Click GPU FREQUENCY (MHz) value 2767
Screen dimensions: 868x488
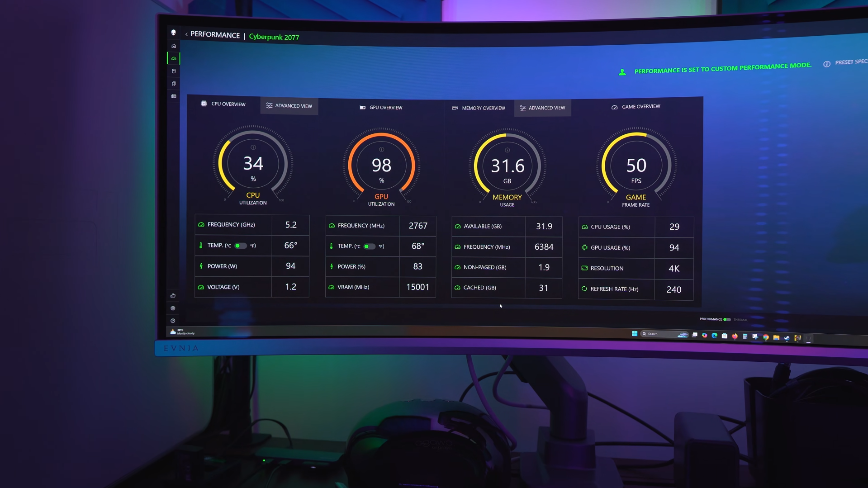tap(418, 226)
